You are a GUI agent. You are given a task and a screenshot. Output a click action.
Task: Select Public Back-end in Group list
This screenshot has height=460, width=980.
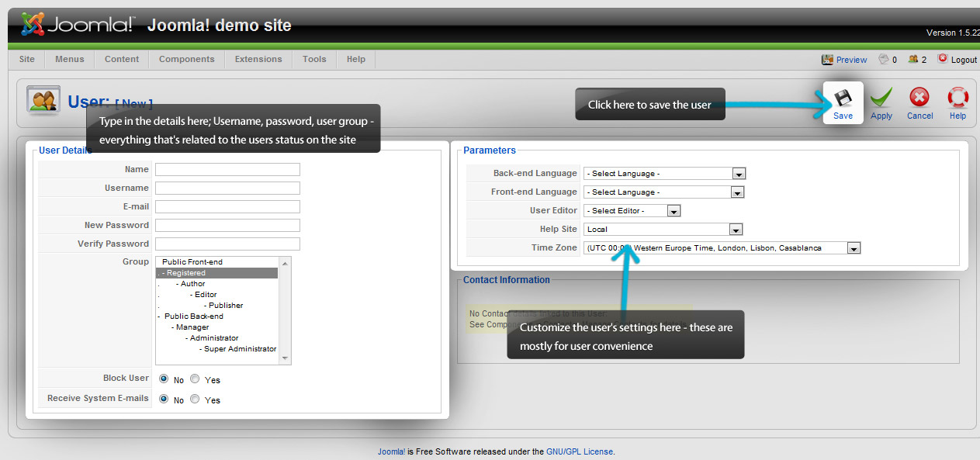(216, 316)
